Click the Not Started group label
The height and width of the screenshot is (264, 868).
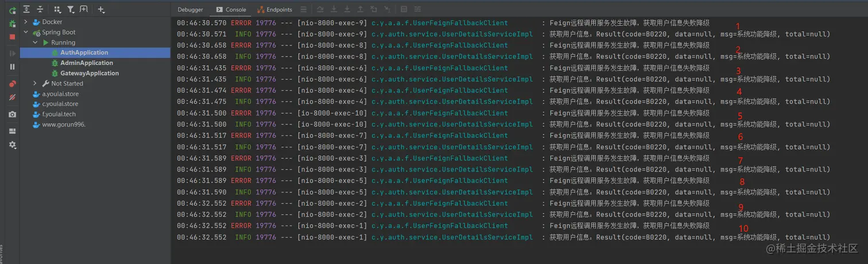tap(67, 84)
